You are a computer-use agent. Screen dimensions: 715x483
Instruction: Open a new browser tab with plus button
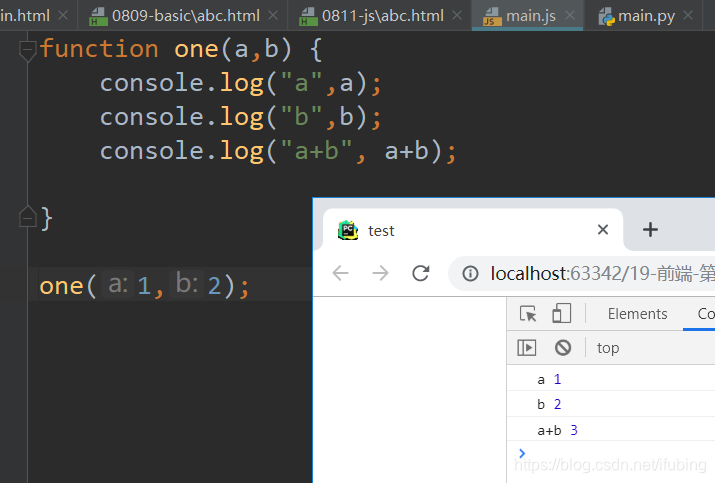[650, 230]
